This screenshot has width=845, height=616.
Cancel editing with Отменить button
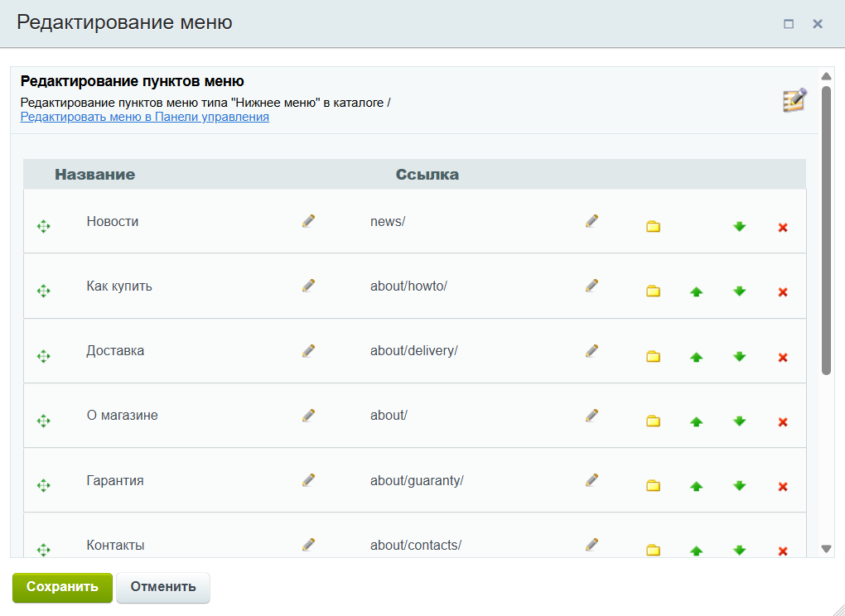pos(163,587)
